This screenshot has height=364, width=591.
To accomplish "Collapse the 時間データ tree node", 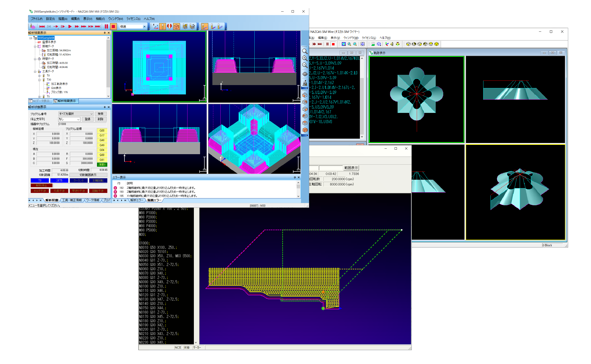I will click(x=35, y=59).
